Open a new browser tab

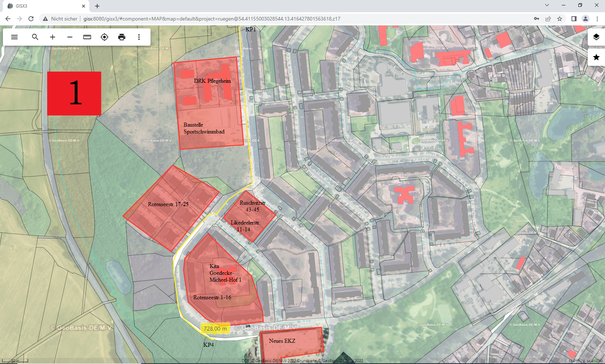97,6
